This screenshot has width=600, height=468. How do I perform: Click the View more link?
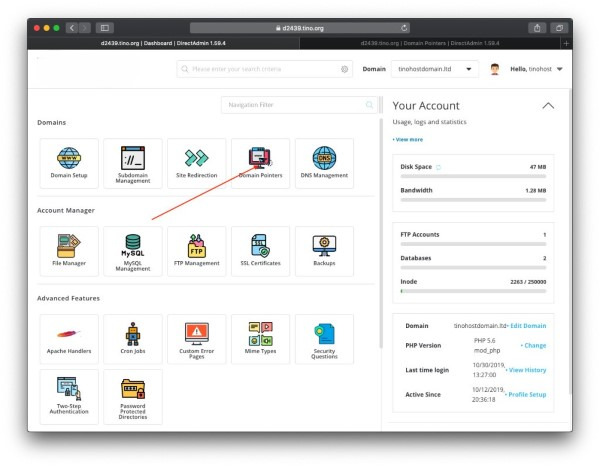click(x=407, y=139)
